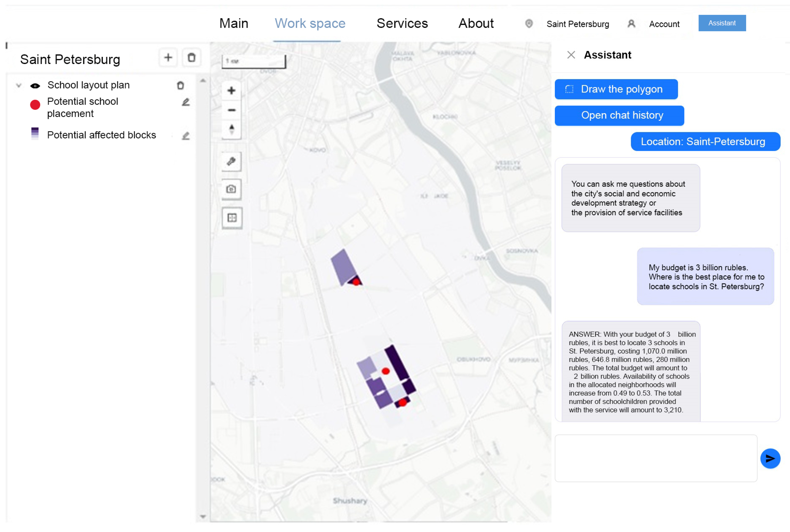The width and height of the screenshot is (790, 532).
Task: Open the Services tab
Action: (x=402, y=24)
